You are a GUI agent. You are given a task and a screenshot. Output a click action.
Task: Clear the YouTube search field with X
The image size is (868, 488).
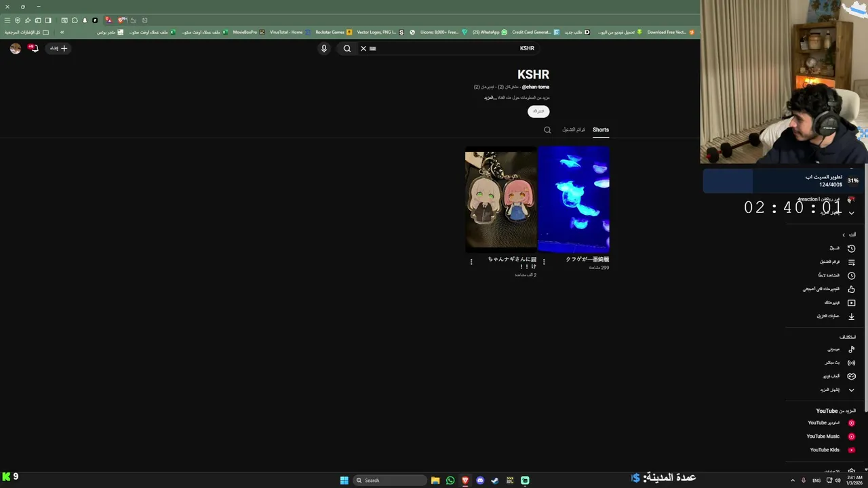point(363,48)
